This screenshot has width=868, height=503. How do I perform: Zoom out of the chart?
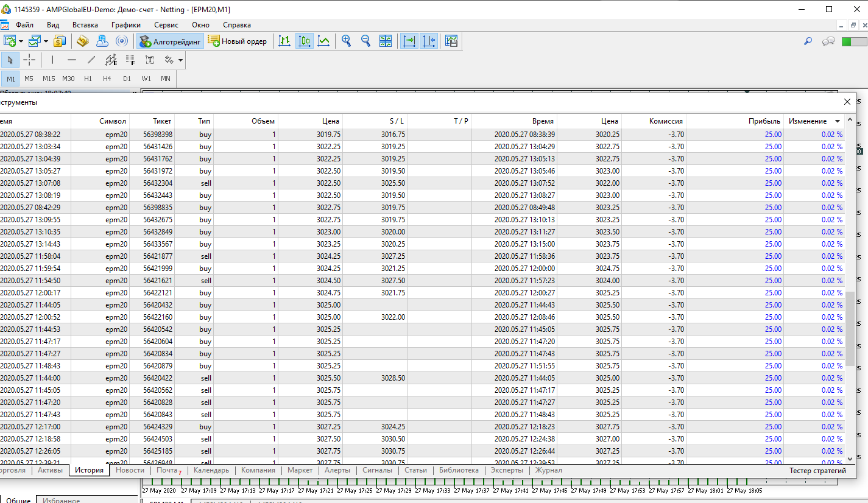tap(365, 41)
